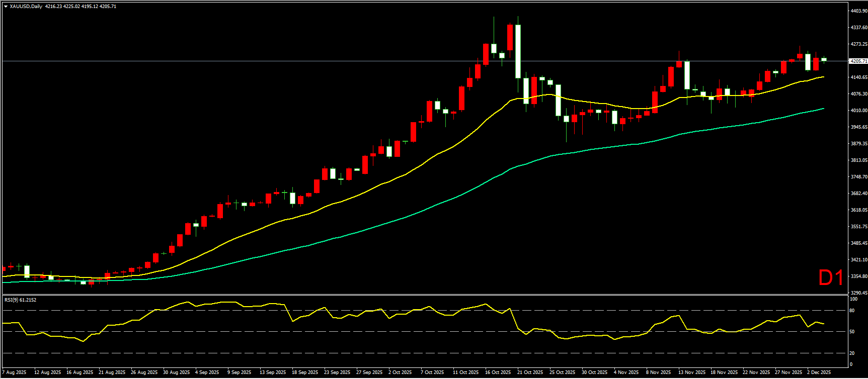Viewport: 868px width, 379px height.
Task: Click the RSI(9) 61.2152 indicator label
Action: (20, 300)
